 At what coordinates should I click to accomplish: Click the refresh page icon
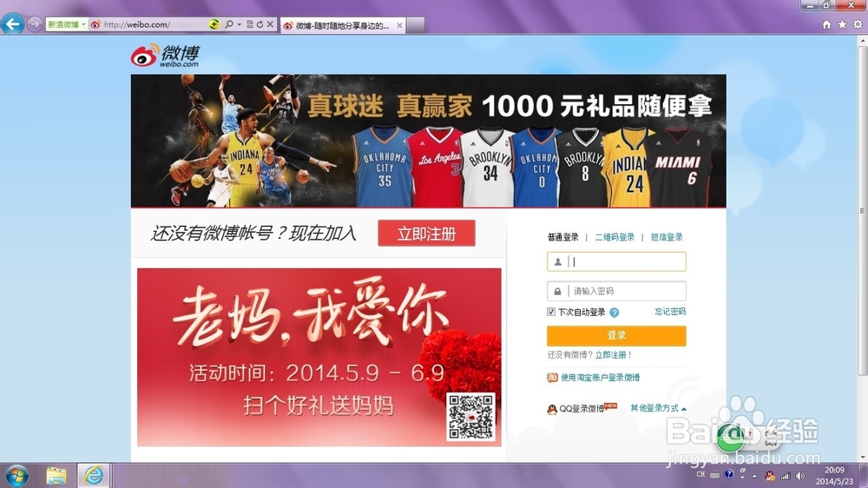pos(260,24)
